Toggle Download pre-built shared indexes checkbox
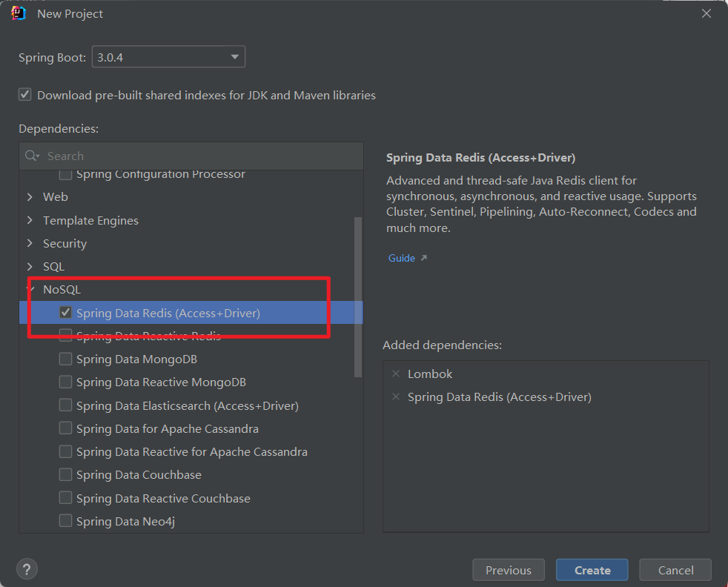This screenshot has height=587, width=728. [25, 95]
